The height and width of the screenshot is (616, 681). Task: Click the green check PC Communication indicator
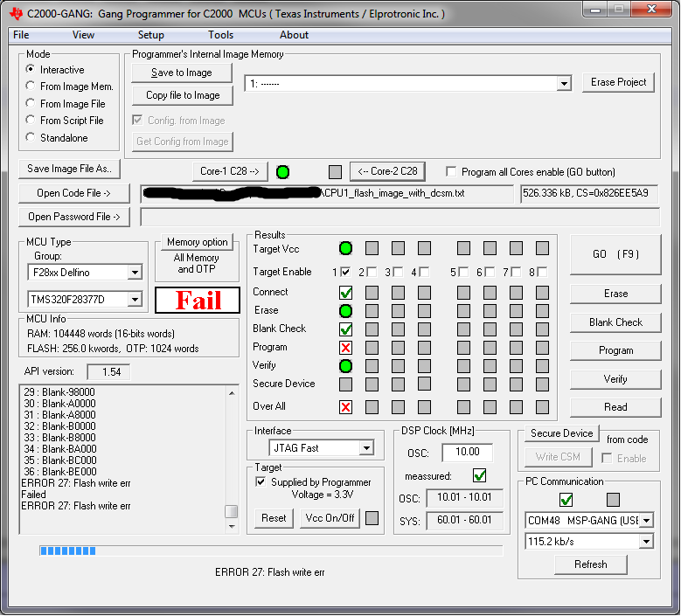pos(566,500)
